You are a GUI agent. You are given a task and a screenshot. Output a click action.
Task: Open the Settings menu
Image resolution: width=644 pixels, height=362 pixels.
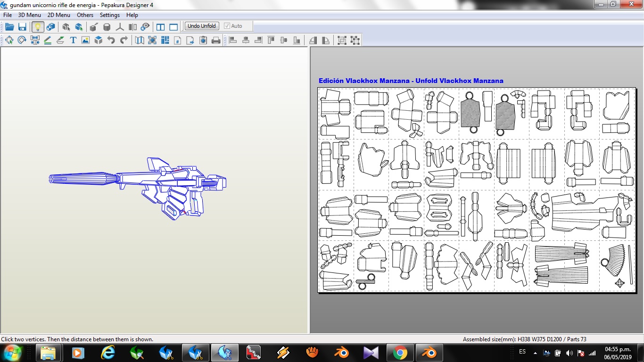click(x=110, y=15)
